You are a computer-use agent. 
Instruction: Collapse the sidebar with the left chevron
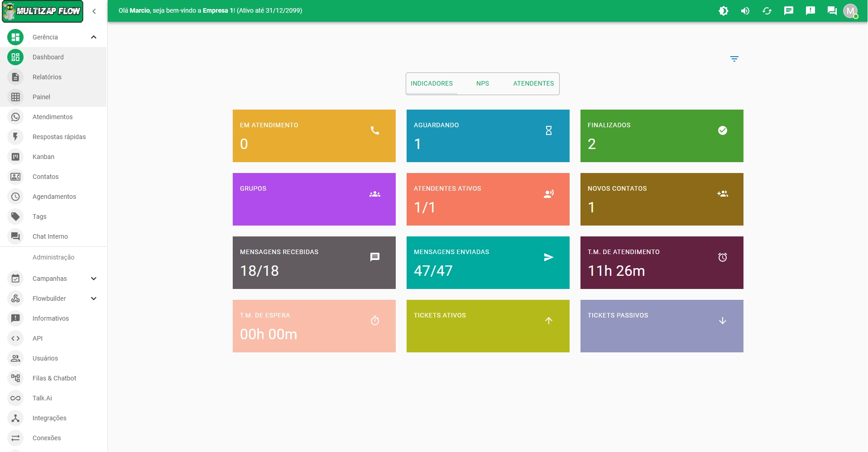(x=94, y=11)
